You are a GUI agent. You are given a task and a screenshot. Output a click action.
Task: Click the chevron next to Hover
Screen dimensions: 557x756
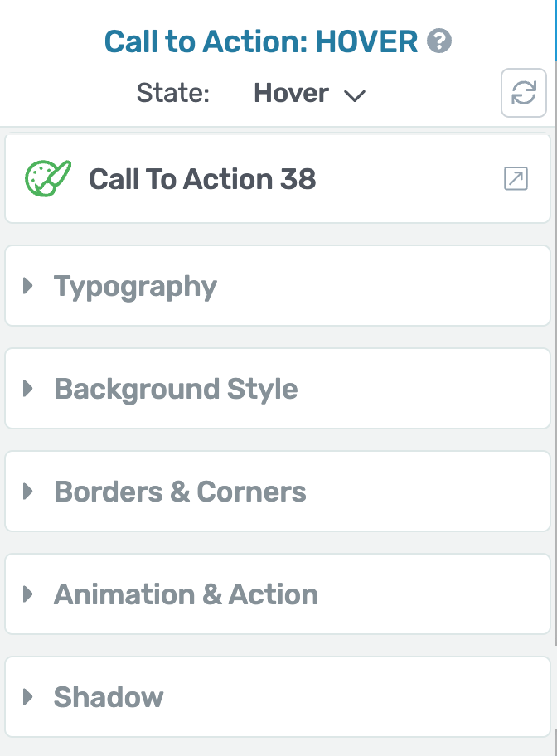355,95
